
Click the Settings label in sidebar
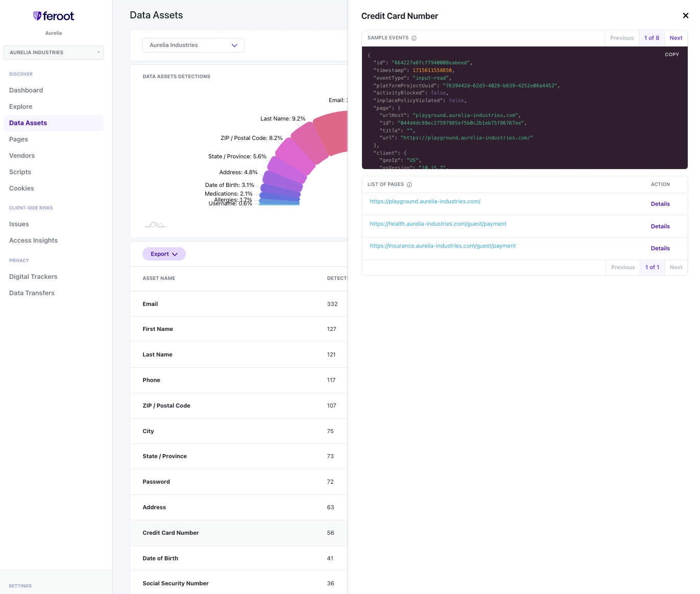20,586
